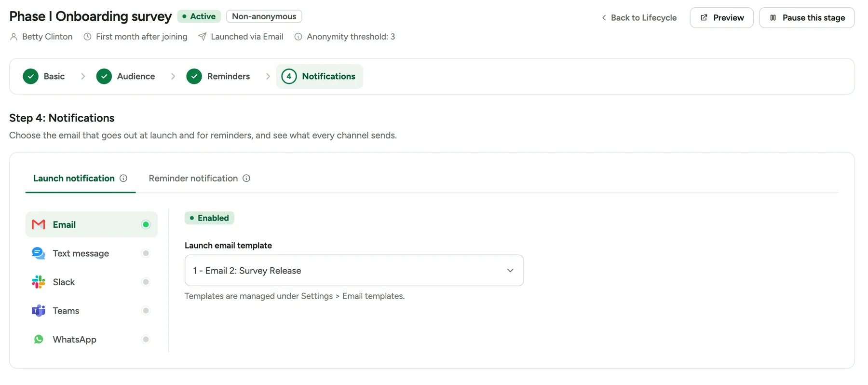The width and height of the screenshot is (868, 385).
Task: Click the green checkmark icon for Basic step
Action: pos(31,76)
